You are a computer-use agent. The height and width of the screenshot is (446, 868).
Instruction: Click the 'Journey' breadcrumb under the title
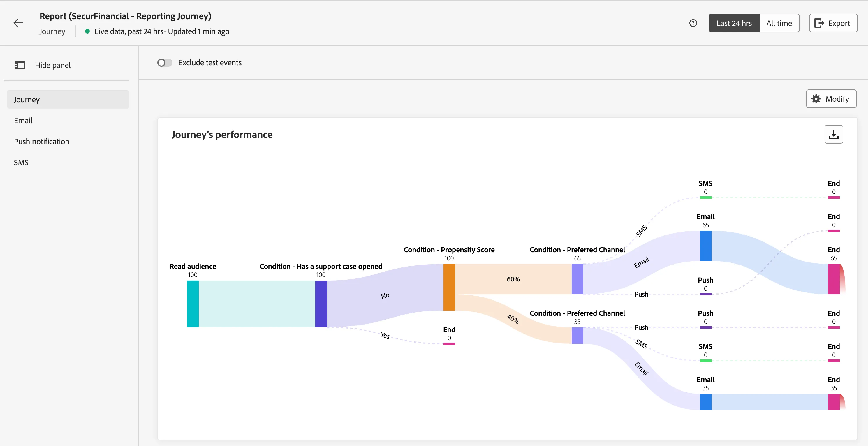[x=52, y=31]
